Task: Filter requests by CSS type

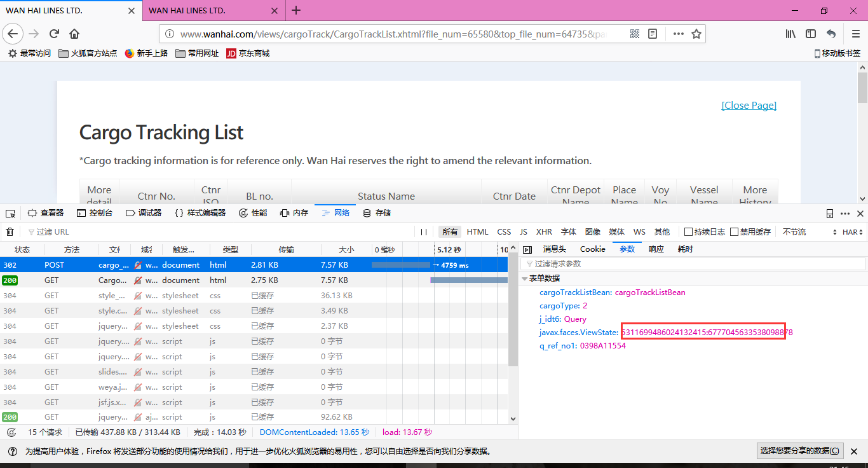Action: click(504, 232)
